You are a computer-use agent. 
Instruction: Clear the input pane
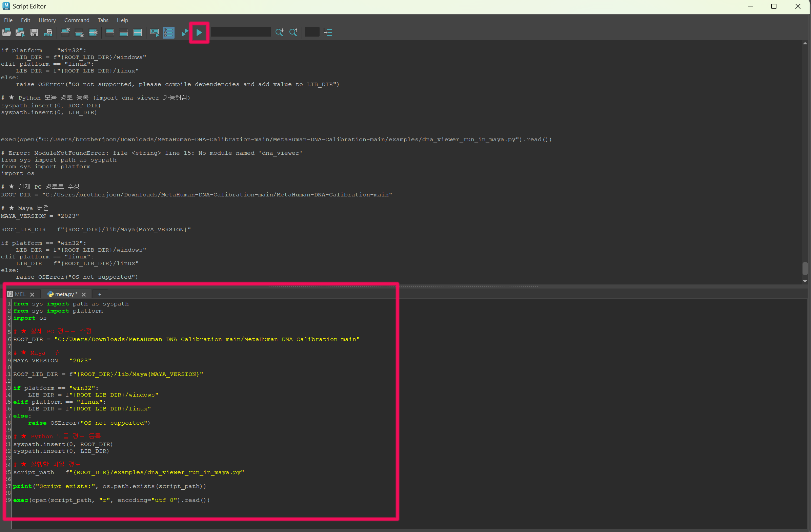(79, 33)
